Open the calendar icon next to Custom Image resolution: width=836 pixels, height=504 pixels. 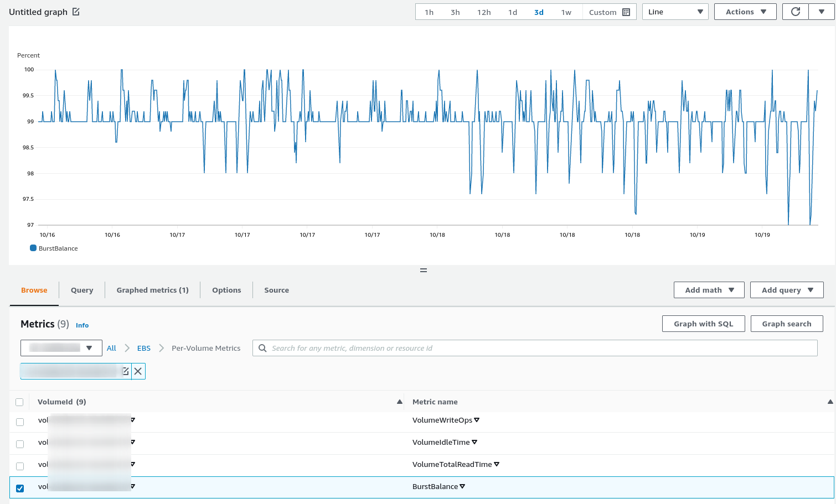point(626,11)
